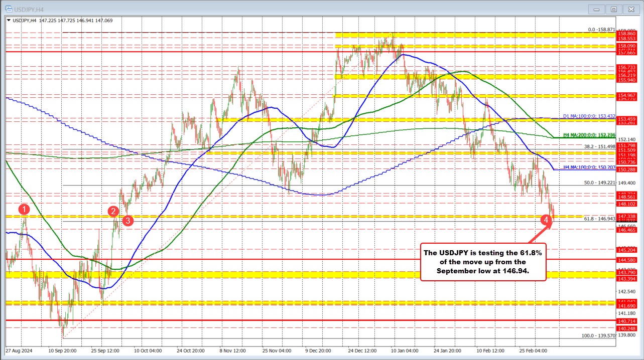Screen dimensions: 644x360
Task: Click the red circled marker labeled 3
Action: (127, 220)
